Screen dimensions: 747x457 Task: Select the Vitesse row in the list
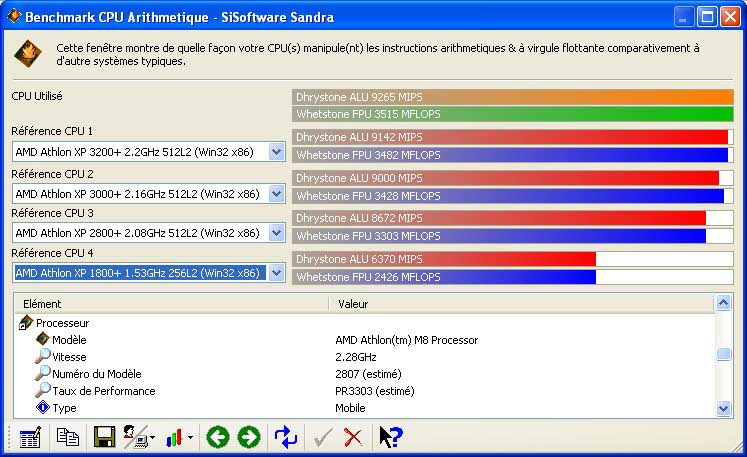tap(69, 357)
